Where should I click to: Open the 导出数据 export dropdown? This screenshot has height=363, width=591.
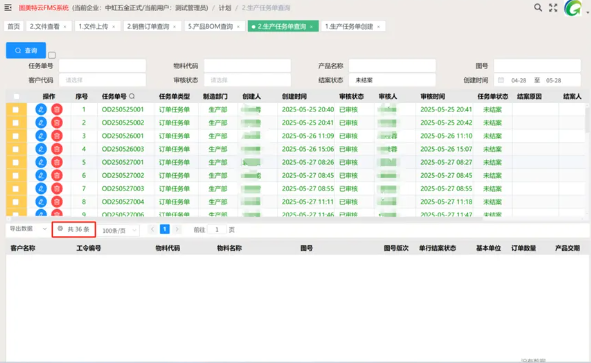point(28,229)
